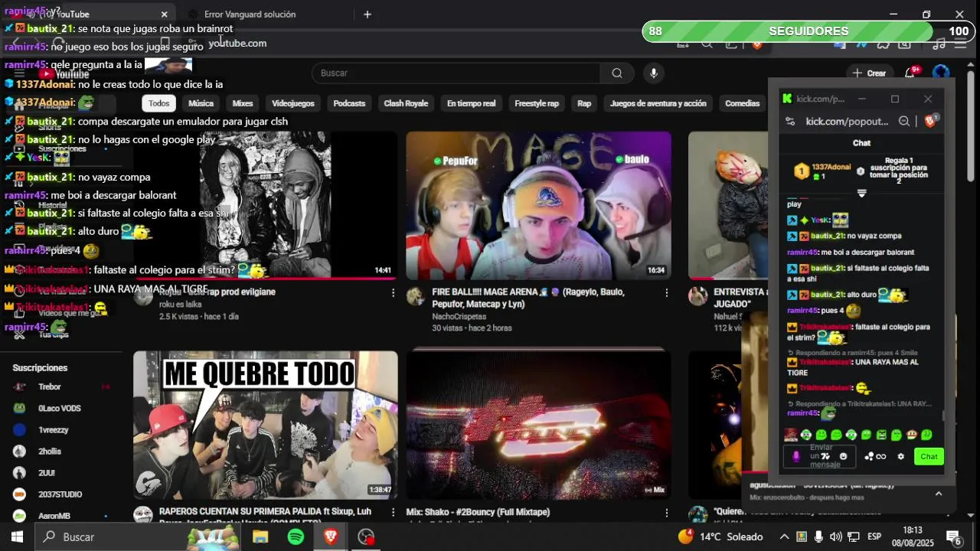Open a new browser tab with plus button
Viewport: 980px width, 551px height.
point(367,14)
